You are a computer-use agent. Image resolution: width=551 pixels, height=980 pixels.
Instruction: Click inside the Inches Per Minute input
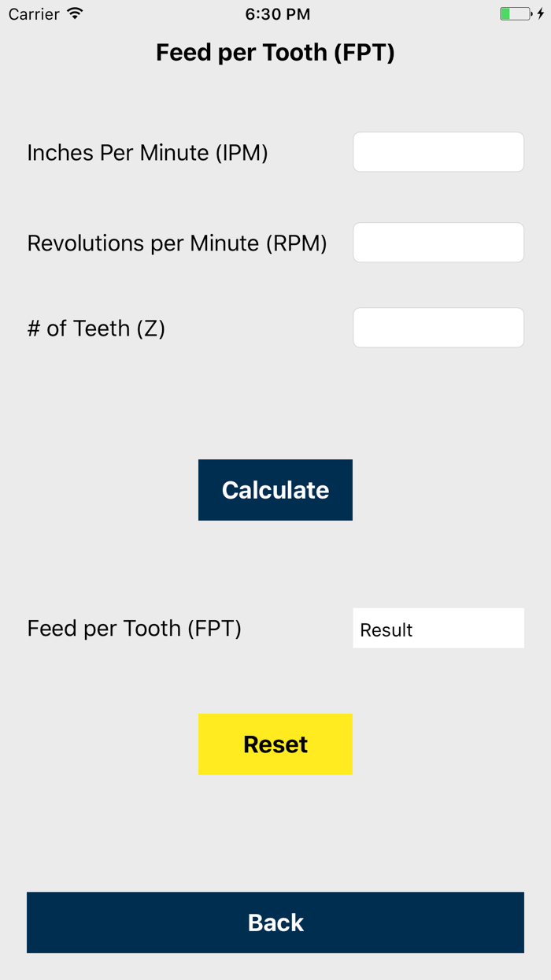click(438, 151)
